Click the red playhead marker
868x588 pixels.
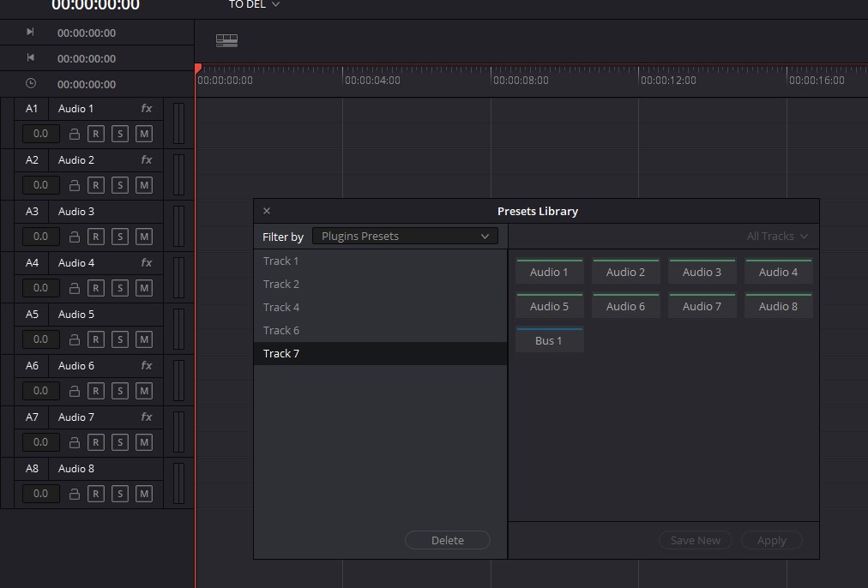pos(197,69)
